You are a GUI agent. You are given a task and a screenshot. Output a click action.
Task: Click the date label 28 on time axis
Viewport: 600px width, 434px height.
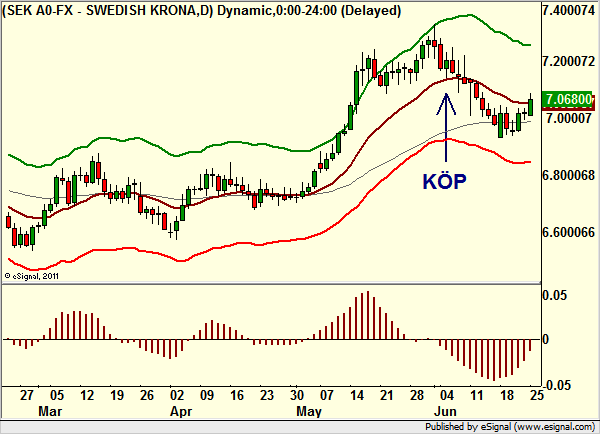click(417, 395)
